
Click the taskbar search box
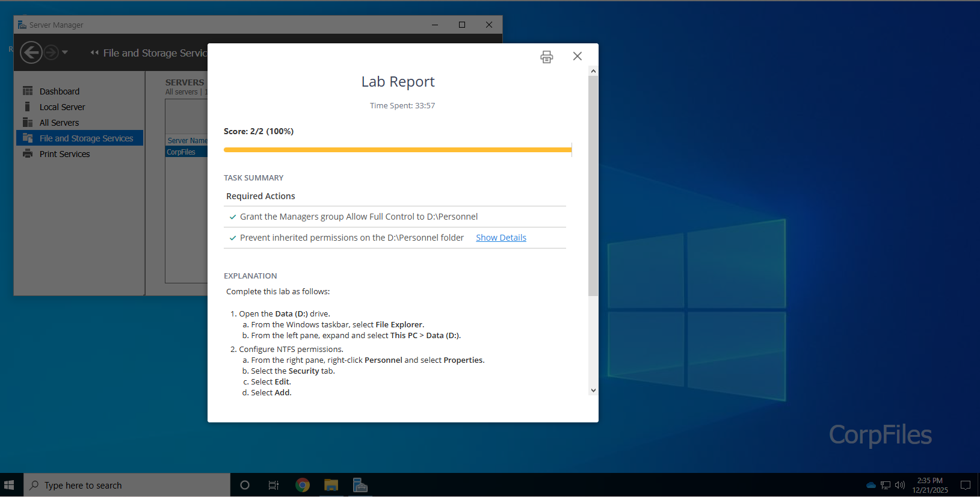126,485
